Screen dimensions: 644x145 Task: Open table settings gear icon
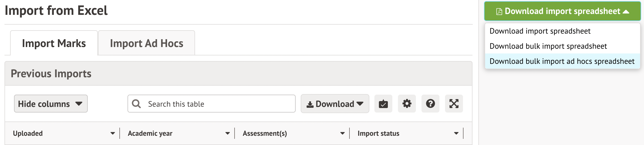[407, 104]
